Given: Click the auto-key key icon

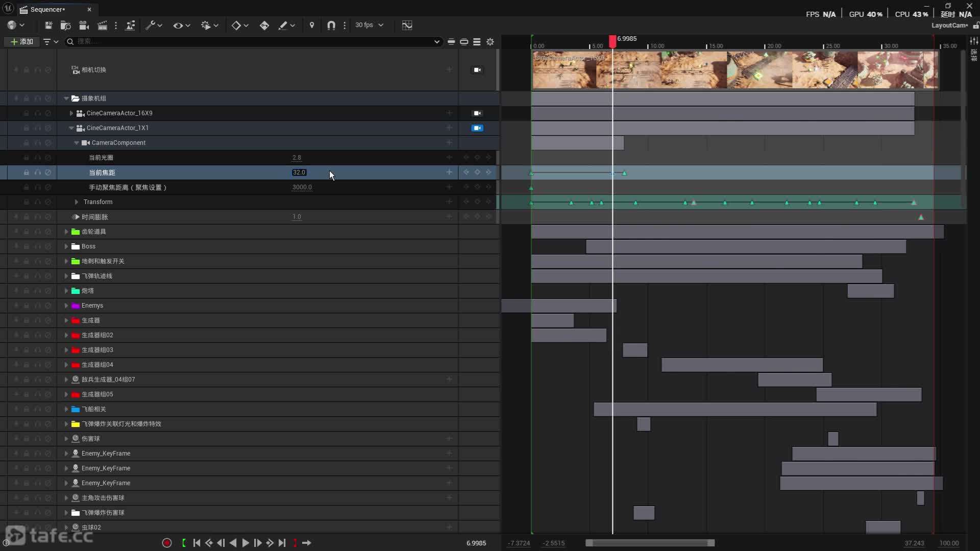Looking at the screenshot, I should pyautogui.click(x=264, y=25).
